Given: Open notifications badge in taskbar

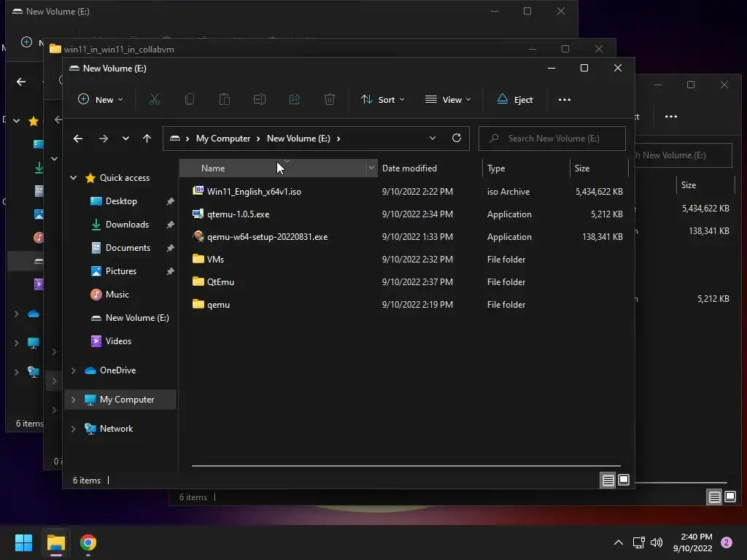Looking at the screenshot, I should [727, 542].
